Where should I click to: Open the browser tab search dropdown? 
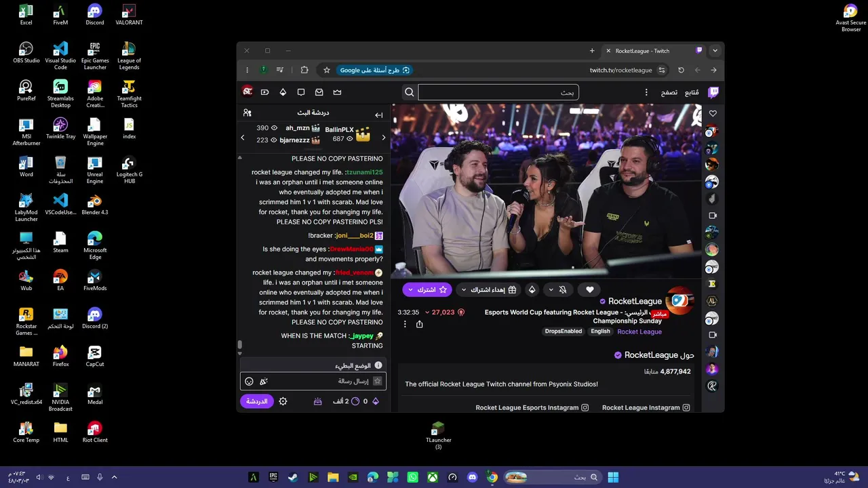(x=715, y=51)
